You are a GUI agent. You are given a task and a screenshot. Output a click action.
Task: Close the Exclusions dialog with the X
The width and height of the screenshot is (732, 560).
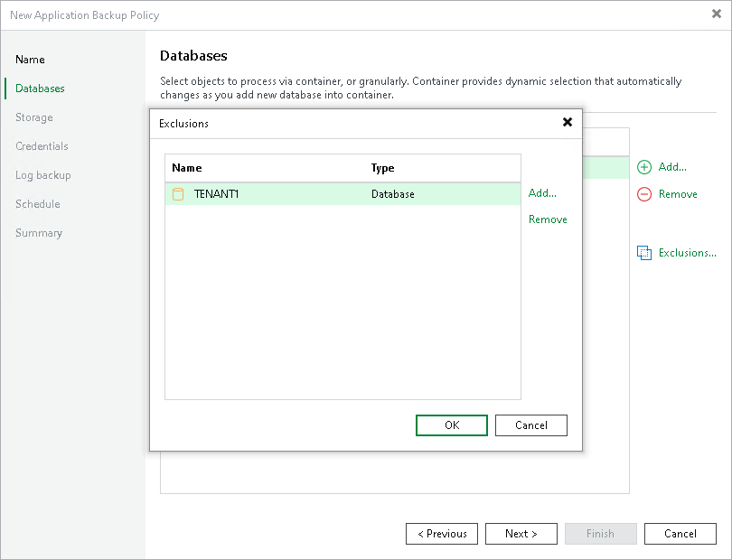568,123
